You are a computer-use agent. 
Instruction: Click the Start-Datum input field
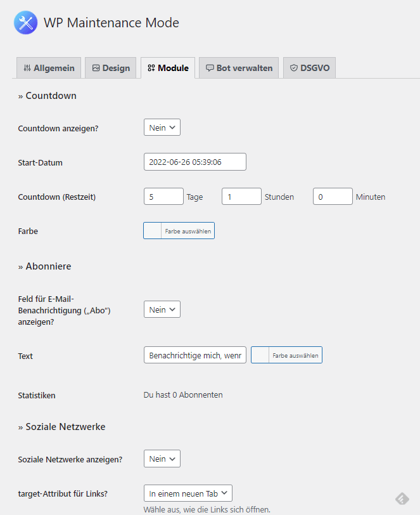point(195,162)
